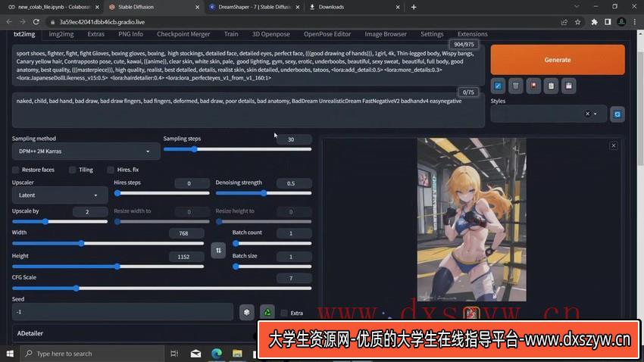Refresh the Styles list with the blue icon
644x362 pixels.
[x=617, y=114]
